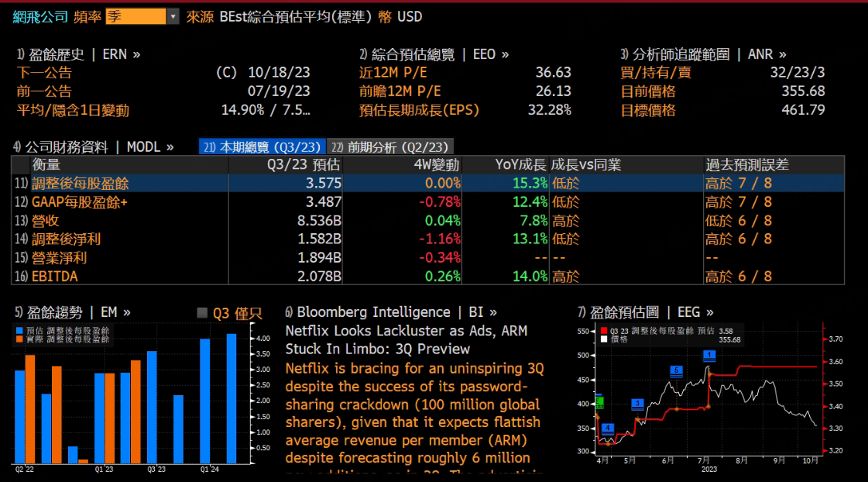The height and width of the screenshot is (482, 868).
Task: Select the 營收 measure row
Action: (x=428, y=221)
